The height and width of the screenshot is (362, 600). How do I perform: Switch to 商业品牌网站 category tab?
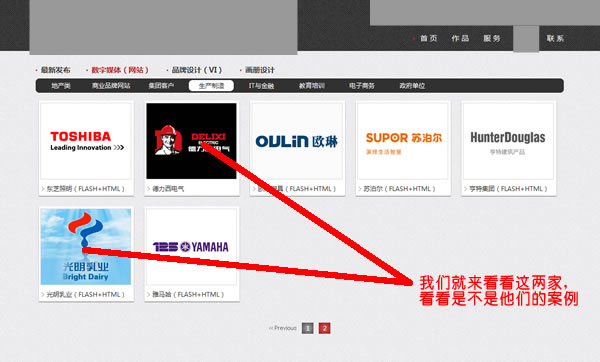click(111, 86)
